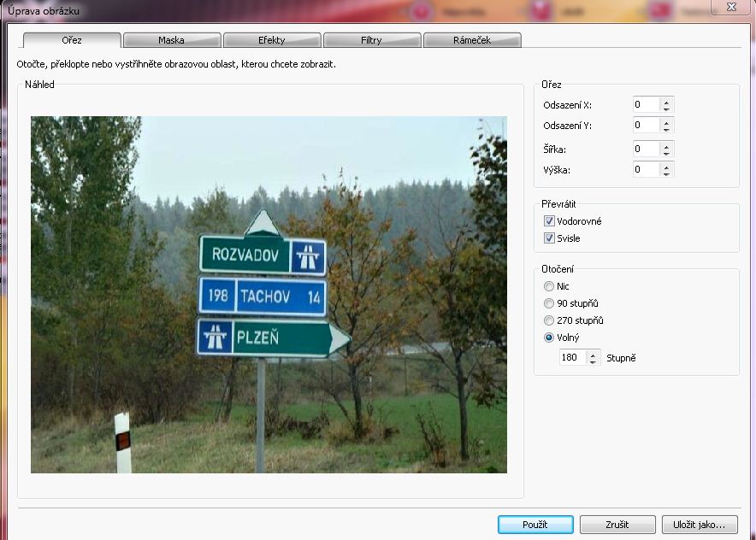Image resolution: width=756 pixels, height=540 pixels.
Task: Go to the Filtry tab
Action: (x=371, y=40)
